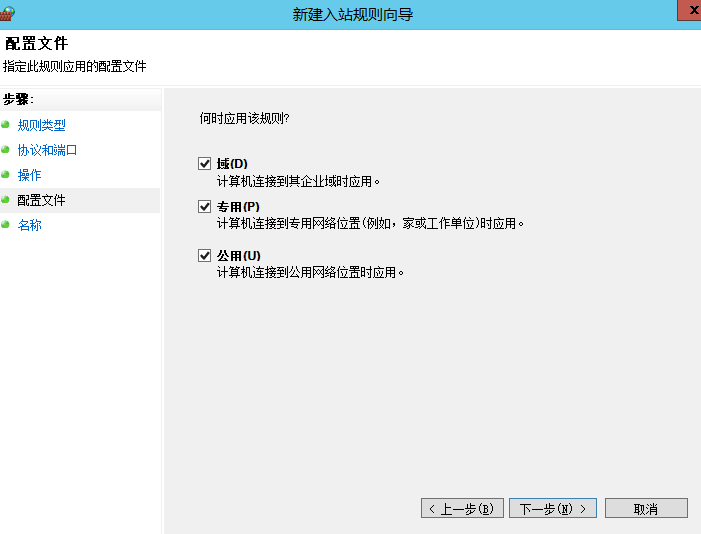Go to the 规则类型 step
701x534 pixels.
pyautogui.click(x=42, y=125)
